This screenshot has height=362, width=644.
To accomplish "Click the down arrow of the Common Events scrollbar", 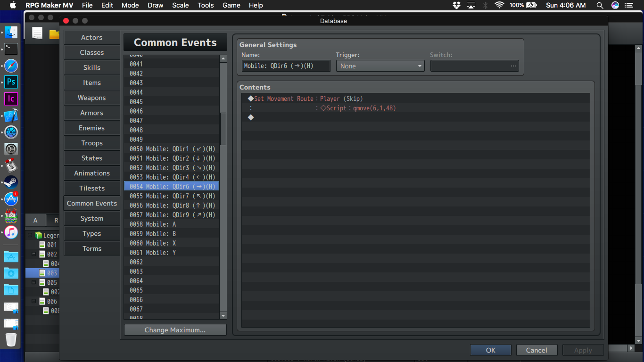I will pyautogui.click(x=223, y=315).
